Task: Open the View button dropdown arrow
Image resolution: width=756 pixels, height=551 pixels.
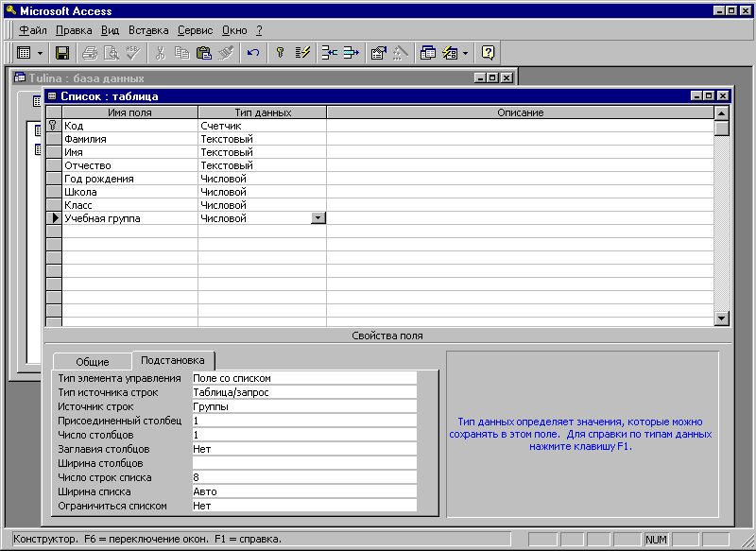Action: (40, 53)
